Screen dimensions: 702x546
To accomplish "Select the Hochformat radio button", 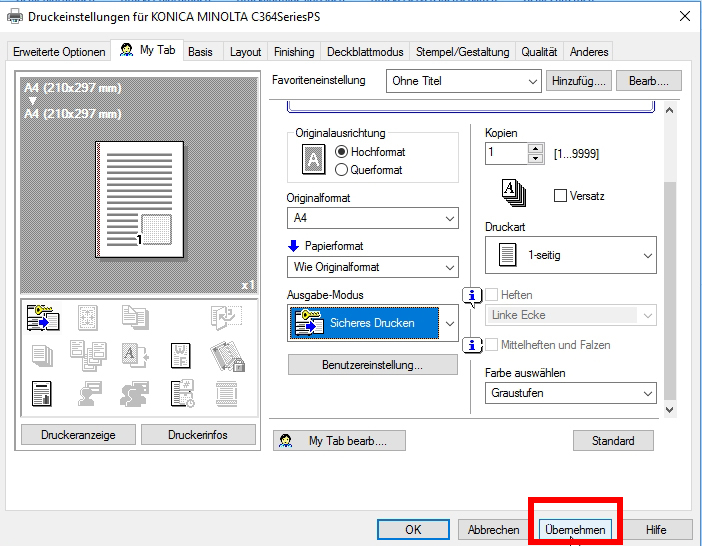I will [x=341, y=152].
